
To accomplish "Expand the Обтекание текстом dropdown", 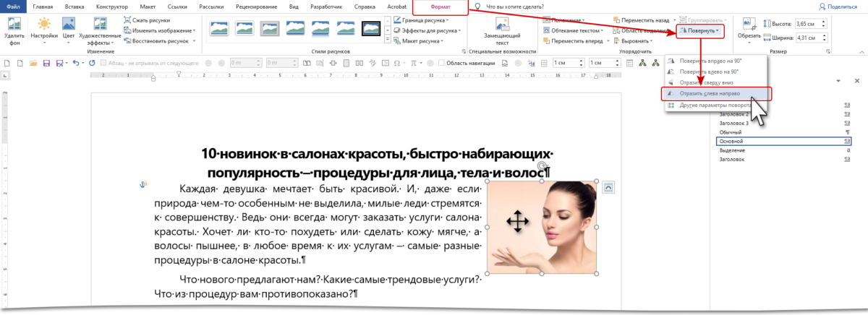I will pyautogui.click(x=576, y=31).
